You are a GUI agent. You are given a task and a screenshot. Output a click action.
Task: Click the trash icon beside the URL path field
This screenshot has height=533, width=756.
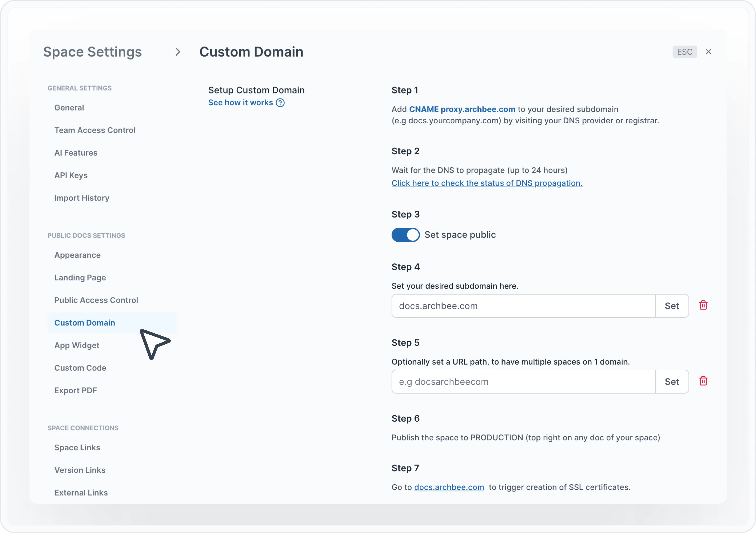[x=703, y=381]
